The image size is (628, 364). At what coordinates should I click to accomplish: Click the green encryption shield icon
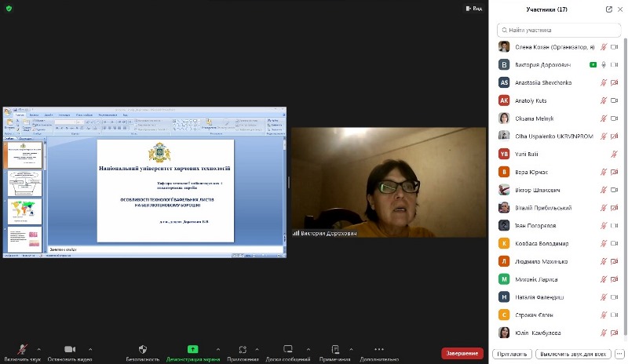click(9, 8)
